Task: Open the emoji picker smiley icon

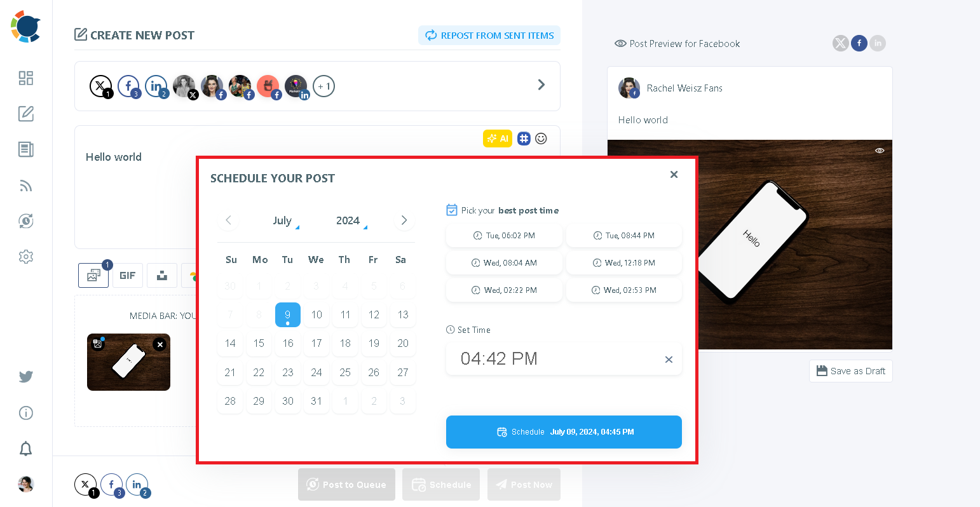Action: tap(541, 139)
